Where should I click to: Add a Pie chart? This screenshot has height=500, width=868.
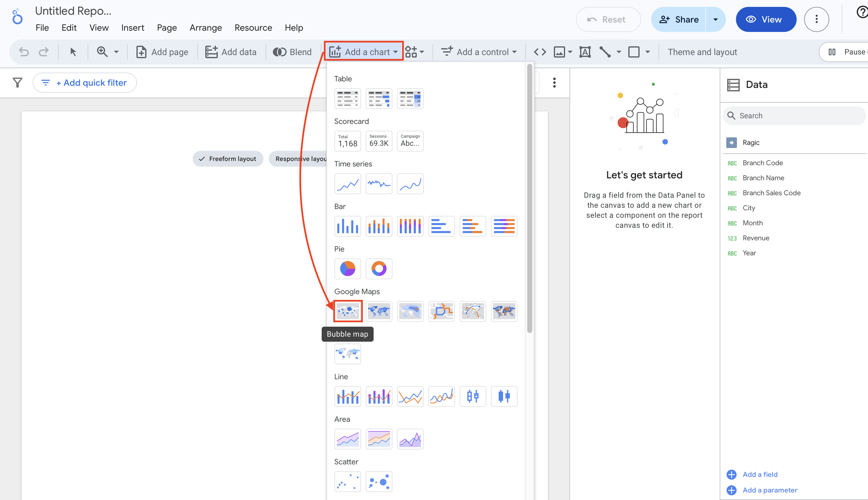[347, 269]
